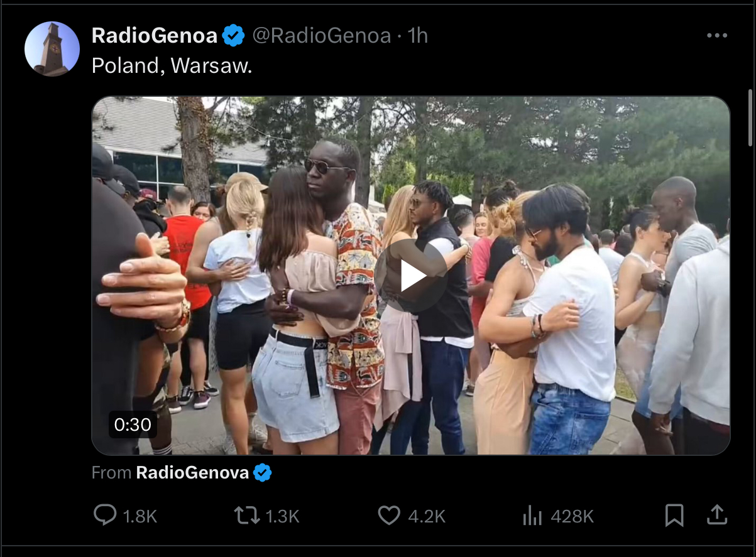The height and width of the screenshot is (557, 756).
Task: Click the RadioGenoa display name
Action: click(155, 36)
